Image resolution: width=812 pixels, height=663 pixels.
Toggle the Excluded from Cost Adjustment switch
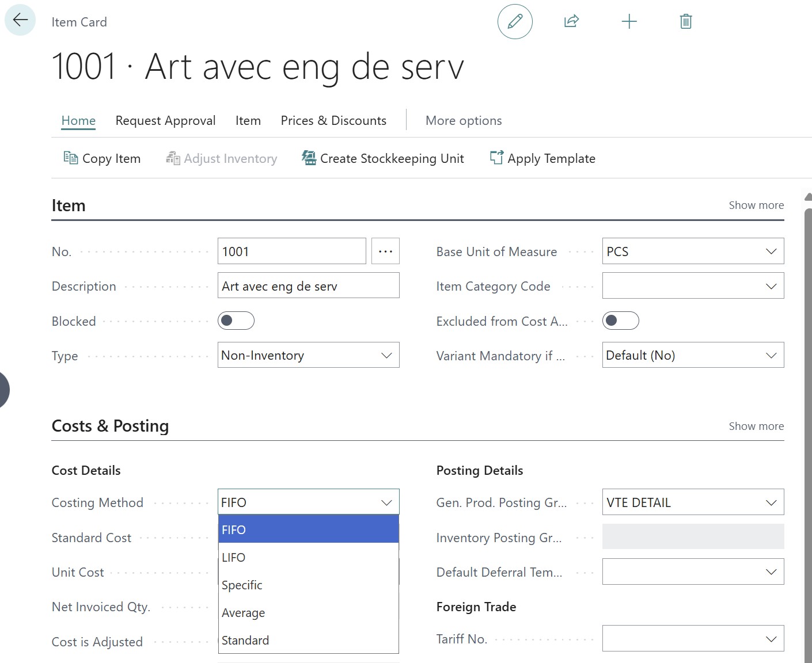click(620, 321)
